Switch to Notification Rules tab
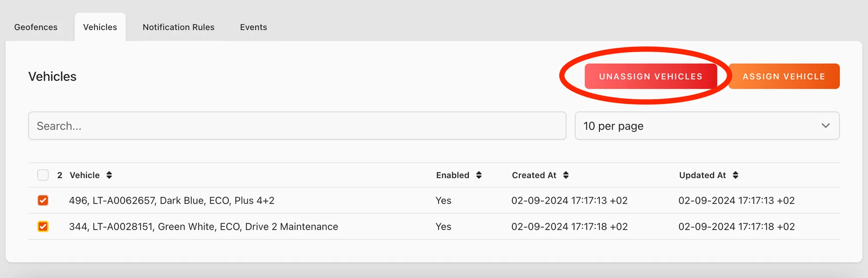868x278 pixels. 178,27
